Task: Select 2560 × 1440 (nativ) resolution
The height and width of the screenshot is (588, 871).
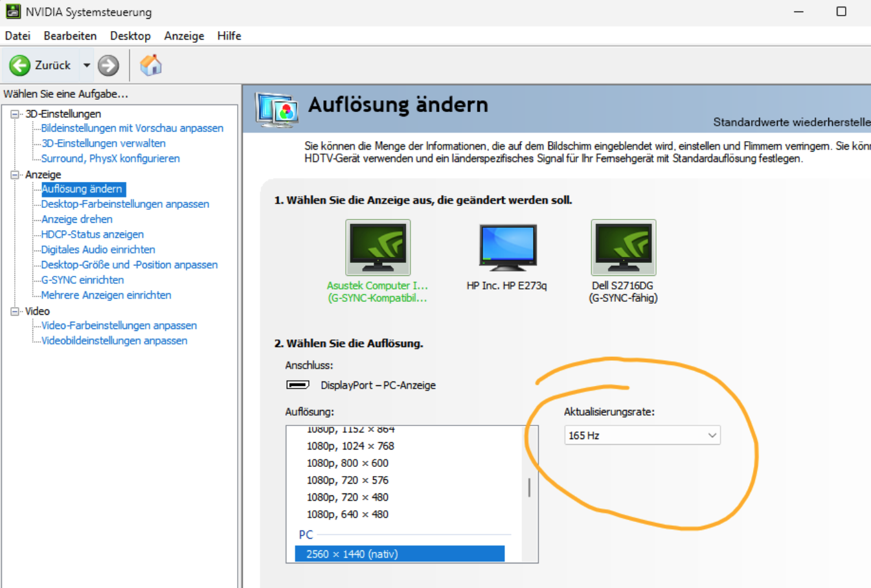Action: click(x=400, y=554)
